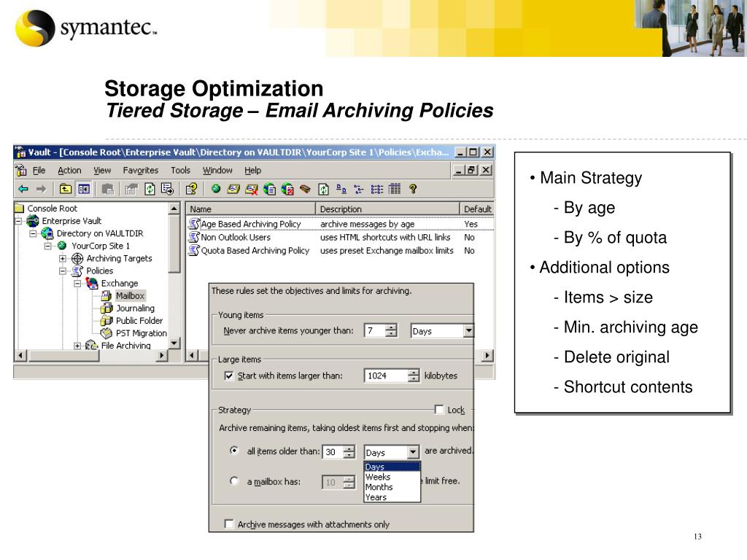
Task: Open the File menu
Action: click(x=39, y=171)
